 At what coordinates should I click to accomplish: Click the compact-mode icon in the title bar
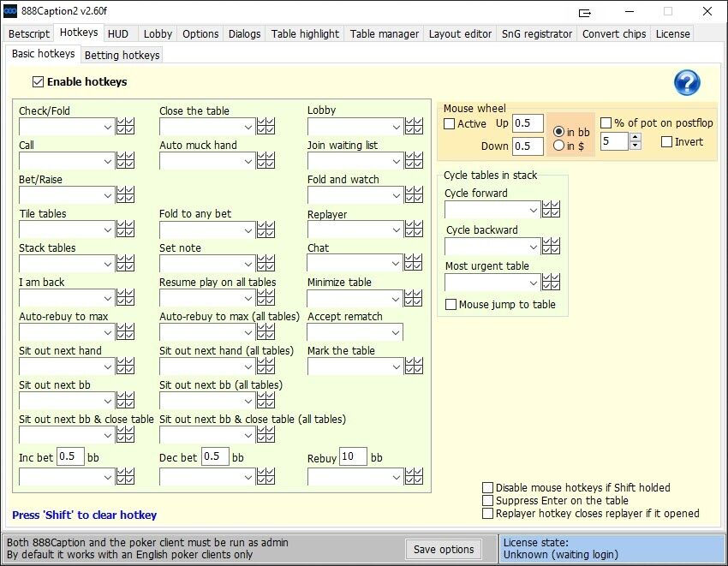click(584, 13)
